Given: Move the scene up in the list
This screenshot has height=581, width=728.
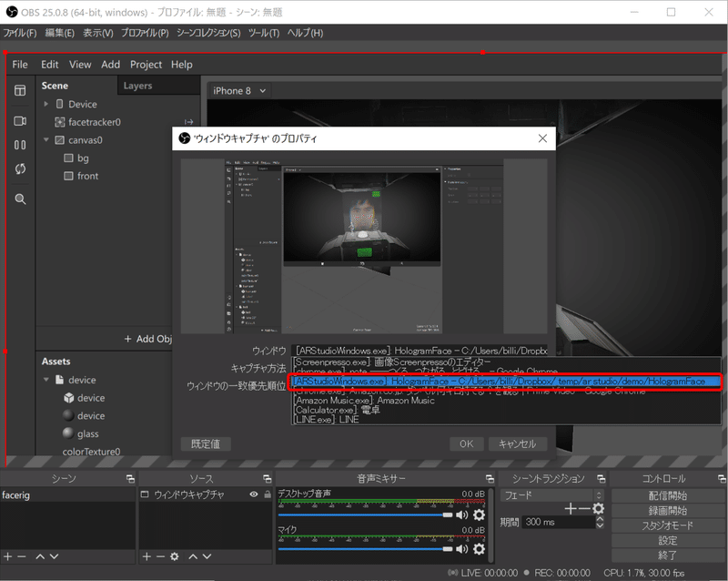Looking at the screenshot, I should pos(40,556).
